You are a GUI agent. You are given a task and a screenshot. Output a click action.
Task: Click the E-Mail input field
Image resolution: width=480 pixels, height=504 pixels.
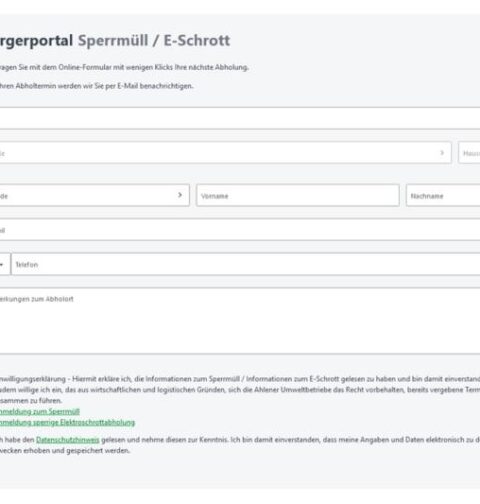click(240, 230)
